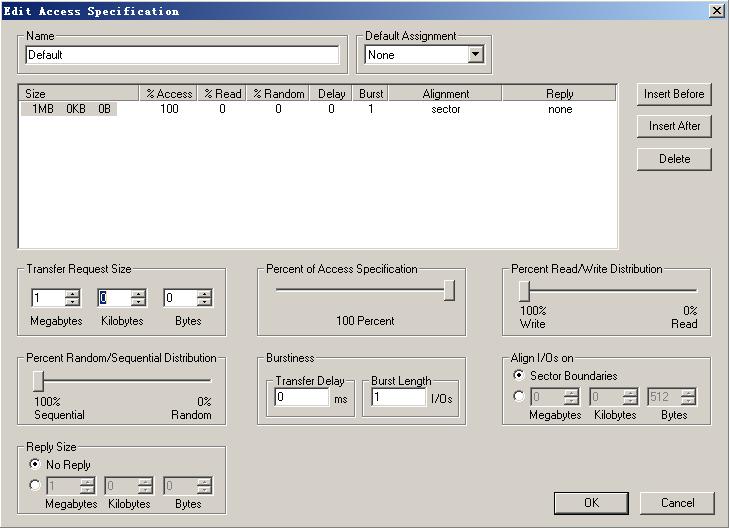Click the Percent of Access Specification slider handle
Viewport: 729px width, 528px height.
tap(449, 290)
